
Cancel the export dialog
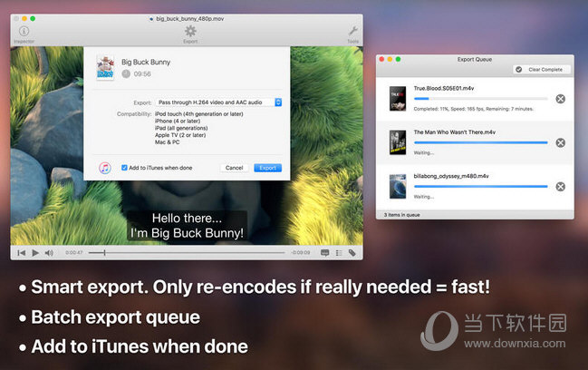235,168
